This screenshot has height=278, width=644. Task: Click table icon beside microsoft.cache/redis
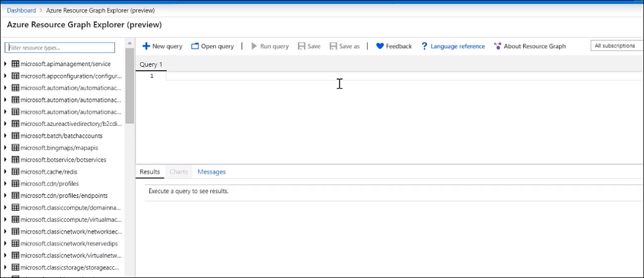(x=16, y=171)
